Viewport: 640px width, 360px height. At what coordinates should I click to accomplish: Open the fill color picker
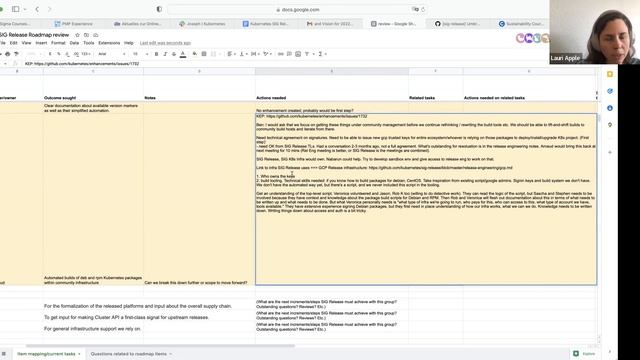(x=195, y=54)
